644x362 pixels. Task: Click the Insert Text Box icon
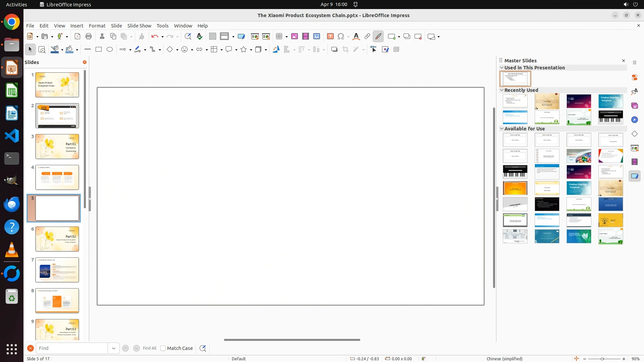[330, 37]
